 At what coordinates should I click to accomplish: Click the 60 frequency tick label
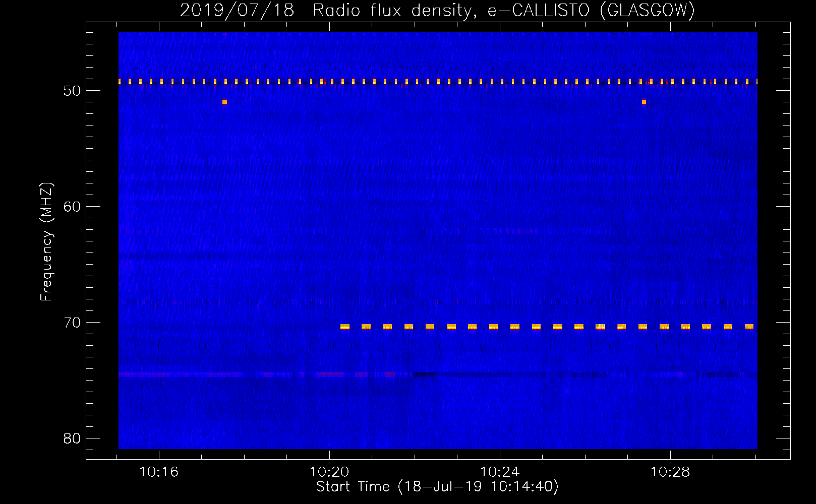(72, 207)
